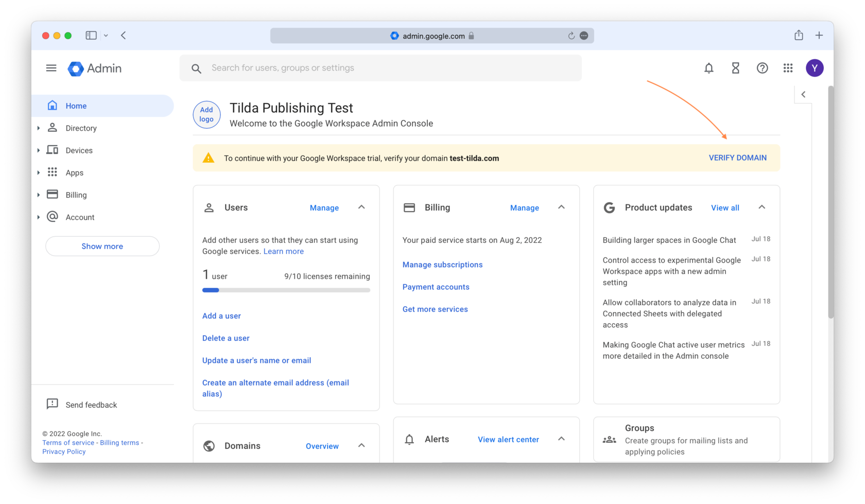Click the help question mark icon
Image resolution: width=865 pixels, height=504 pixels.
[x=762, y=67]
